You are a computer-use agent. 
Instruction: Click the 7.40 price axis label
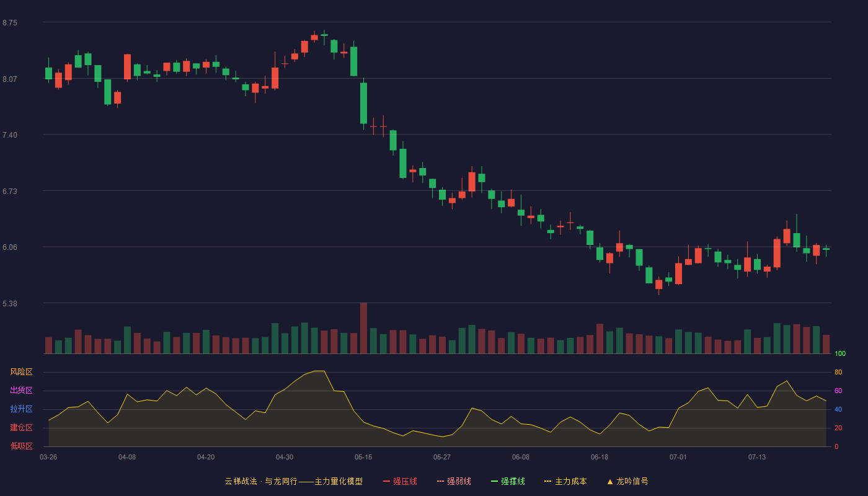click(x=10, y=135)
